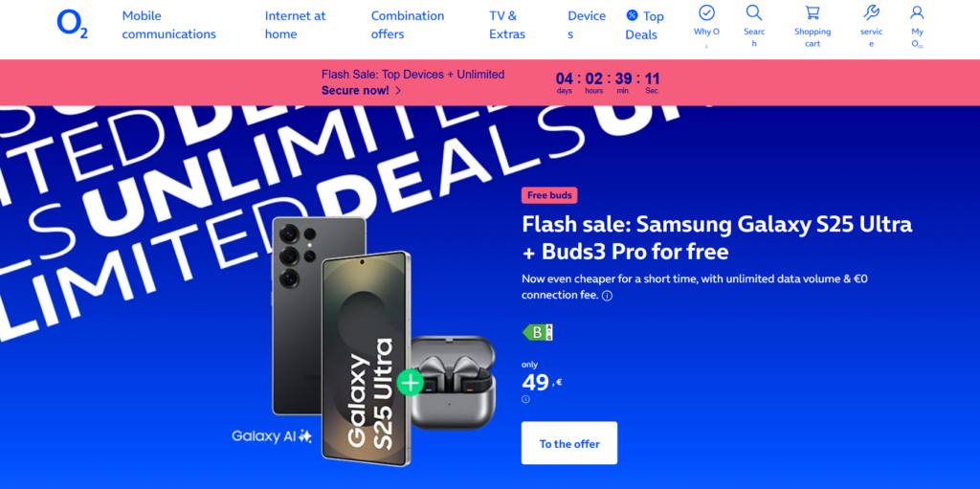Click the Galaxy S25 Ultra phone image
Image resolution: width=980 pixels, height=489 pixels.
pyautogui.click(x=341, y=341)
